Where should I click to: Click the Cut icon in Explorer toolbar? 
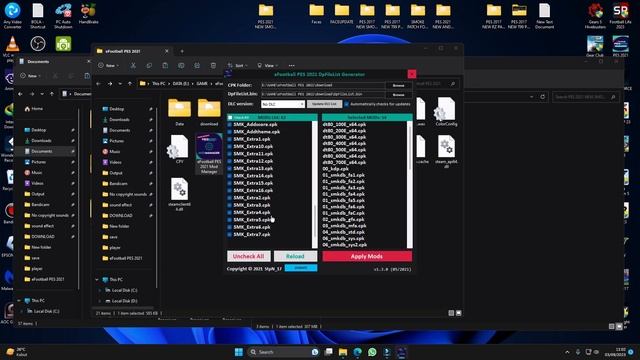click(x=133, y=65)
